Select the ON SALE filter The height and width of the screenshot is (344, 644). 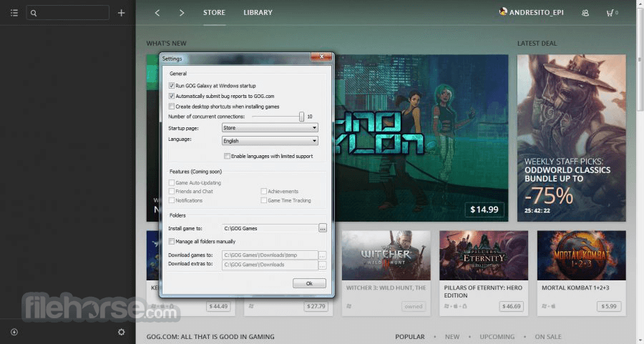pos(548,337)
